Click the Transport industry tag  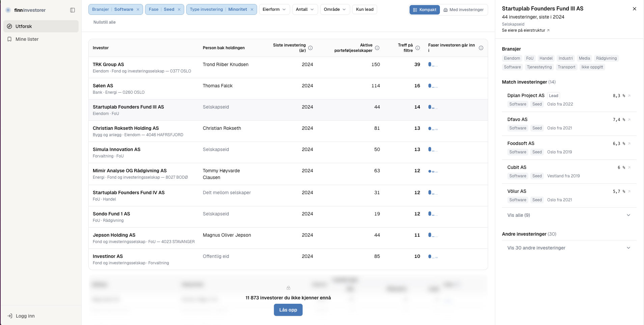click(x=566, y=67)
